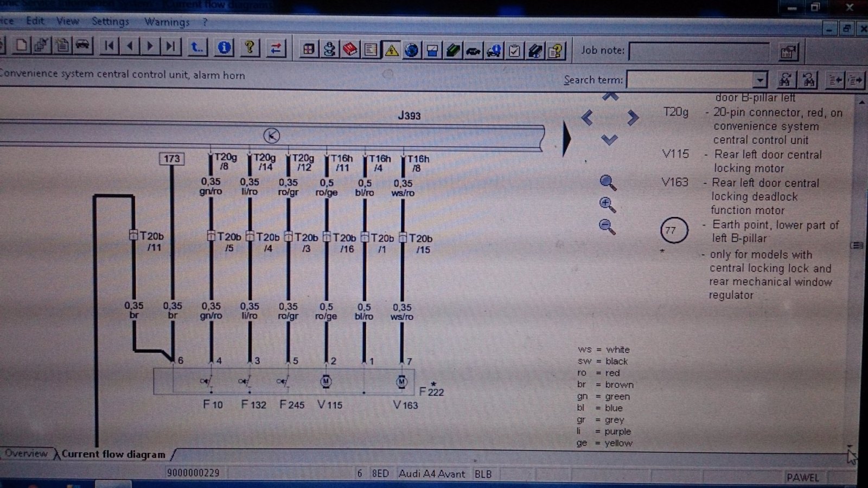Click into the Job note field

[x=699, y=52]
